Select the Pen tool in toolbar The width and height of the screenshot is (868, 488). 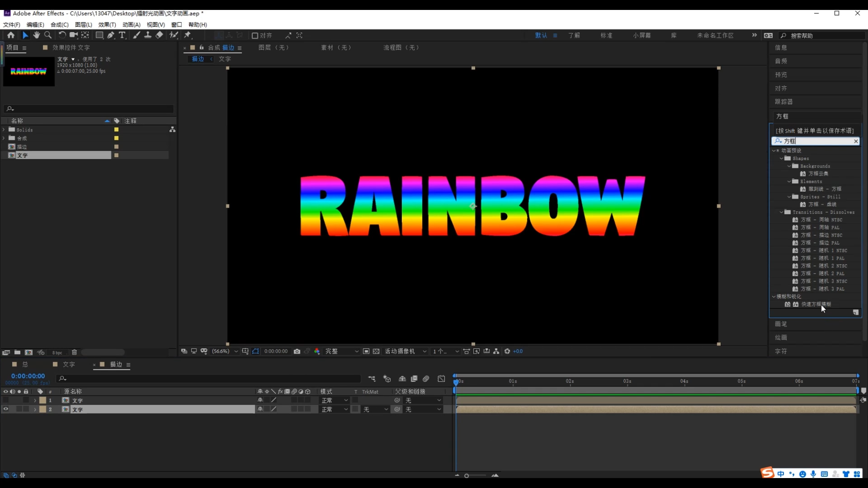[x=111, y=35]
